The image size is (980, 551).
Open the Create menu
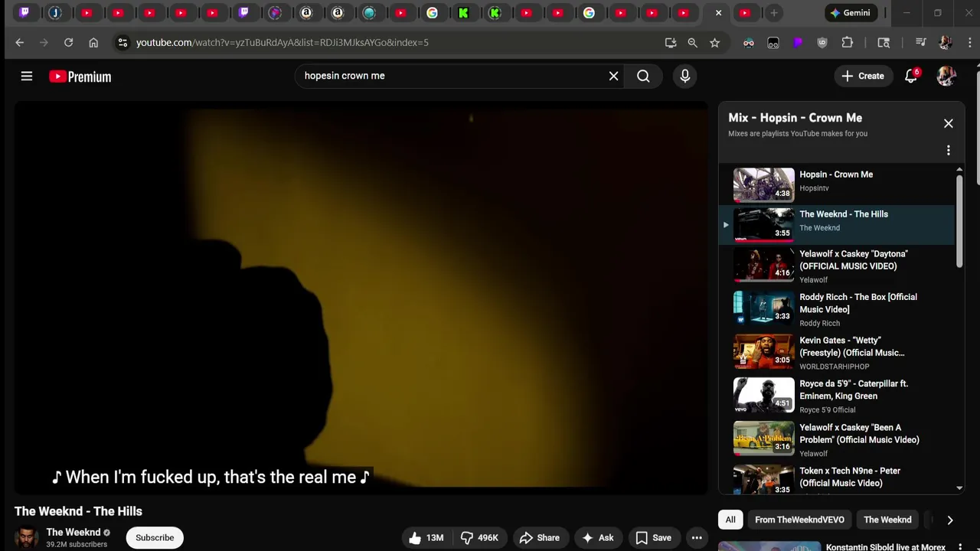coord(863,76)
